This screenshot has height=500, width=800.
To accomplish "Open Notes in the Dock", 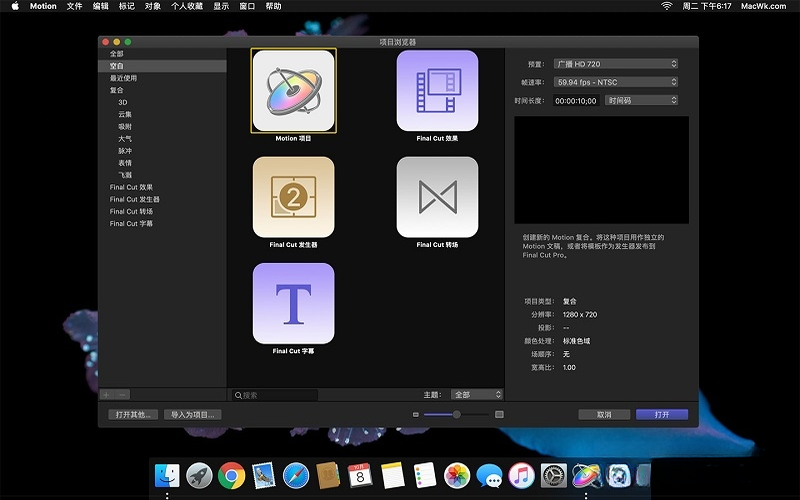I will 392,476.
